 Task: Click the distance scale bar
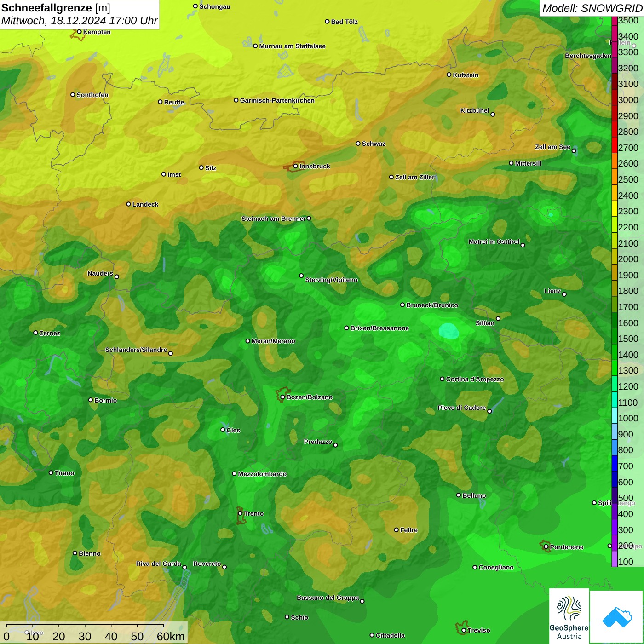[x=94, y=633]
